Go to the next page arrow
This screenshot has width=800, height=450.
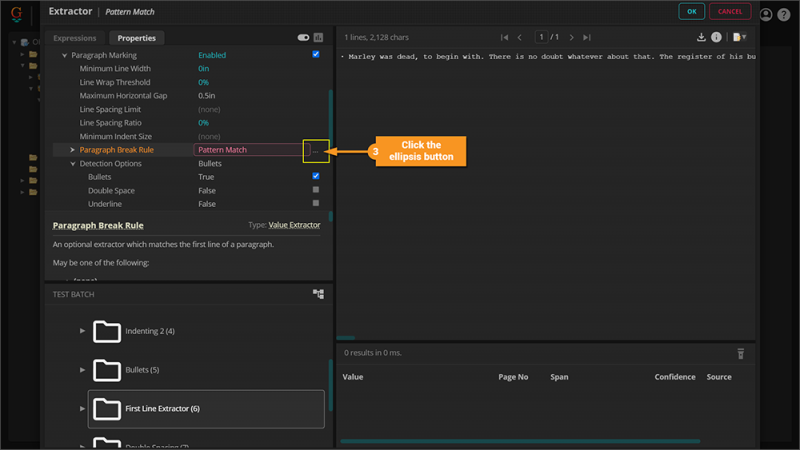[x=572, y=37]
